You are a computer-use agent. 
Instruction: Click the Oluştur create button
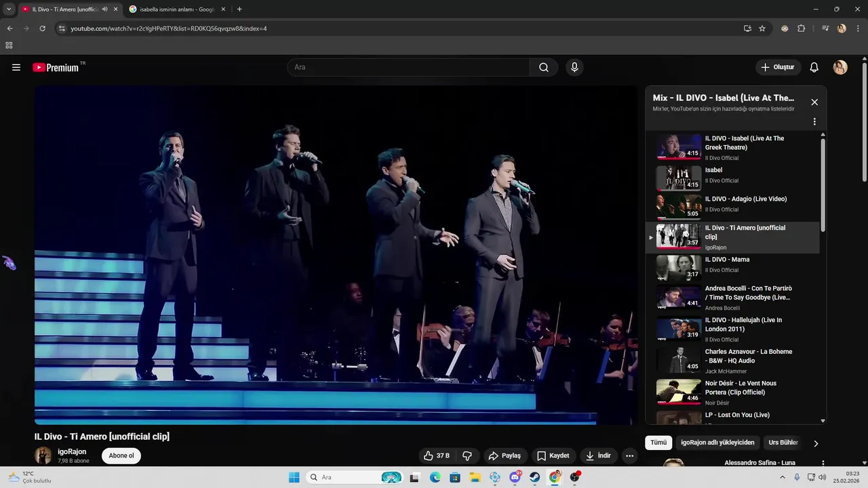tap(778, 67)
